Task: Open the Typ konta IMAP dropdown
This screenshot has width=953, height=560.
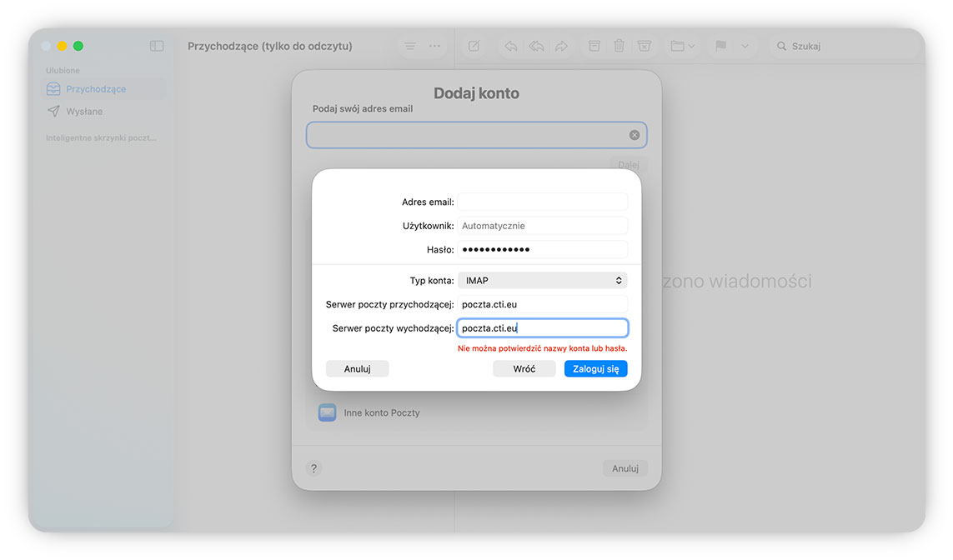Action: pos(542,280)
